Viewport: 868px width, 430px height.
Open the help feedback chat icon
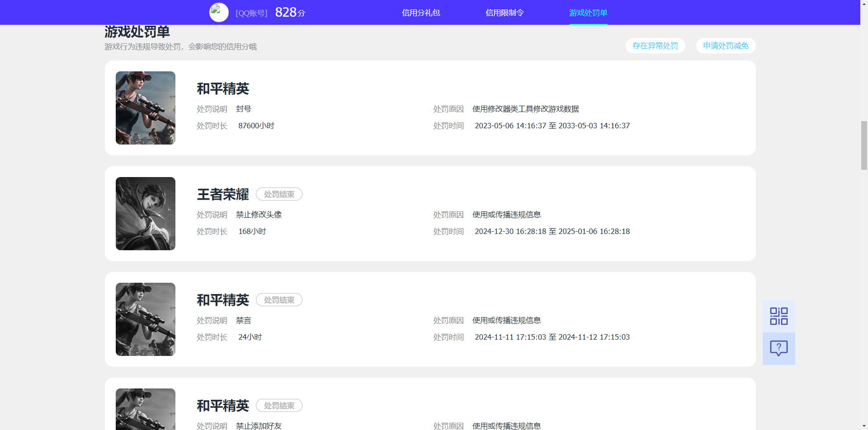(x=778, y=349)
